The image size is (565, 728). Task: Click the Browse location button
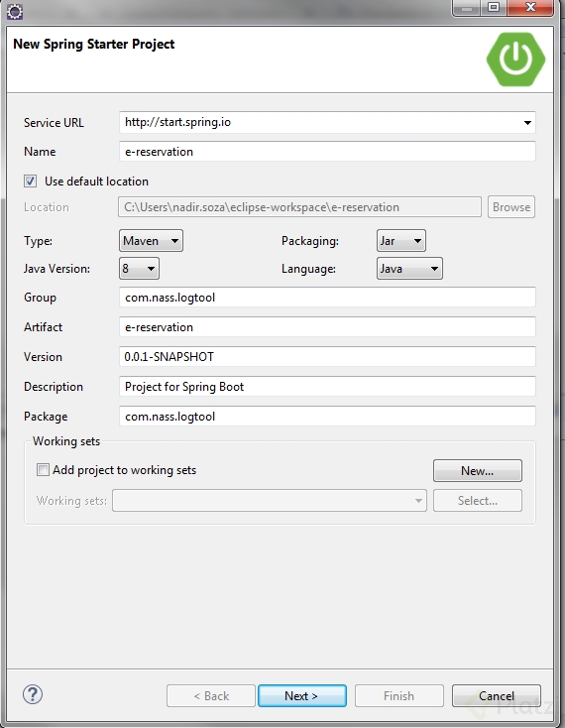(511, 207)
